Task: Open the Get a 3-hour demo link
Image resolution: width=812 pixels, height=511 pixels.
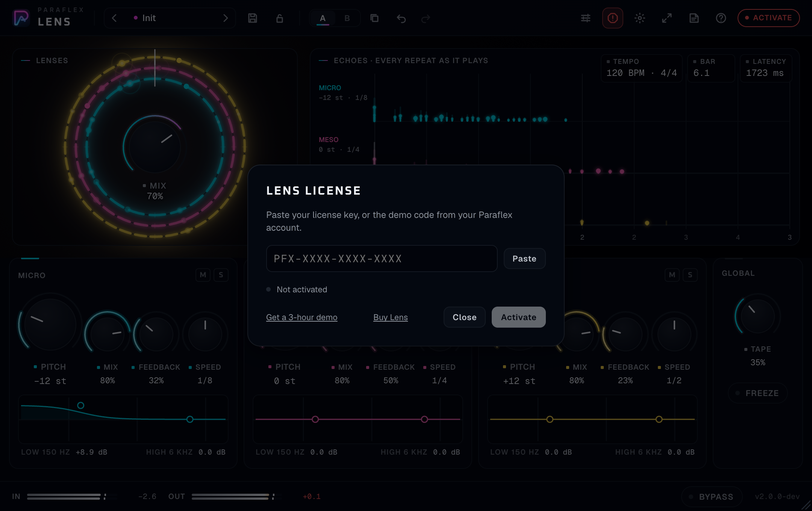Action: pyautogui.click(x=302, y=317)
